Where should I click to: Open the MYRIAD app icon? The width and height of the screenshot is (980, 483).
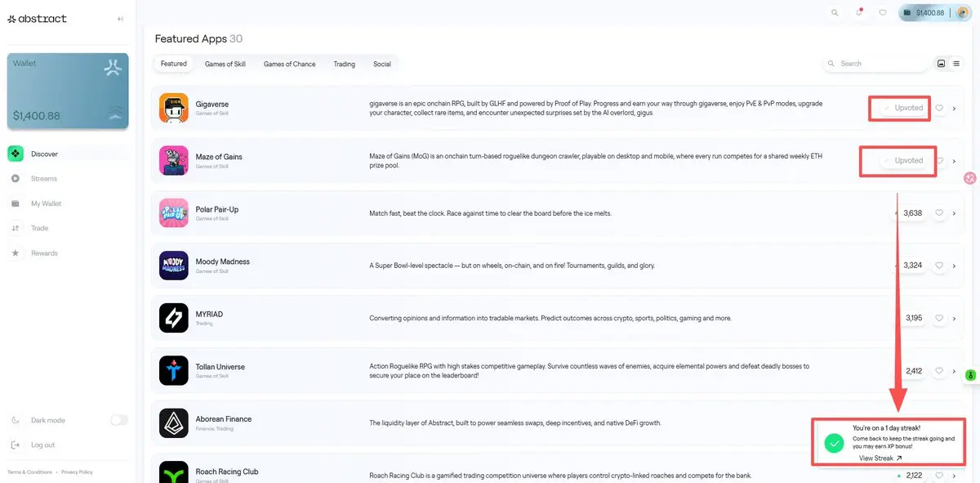pos(174,318)
